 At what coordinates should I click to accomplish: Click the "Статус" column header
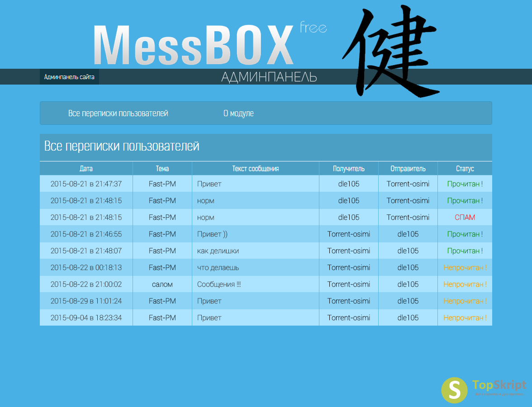(x=465, y=169)
